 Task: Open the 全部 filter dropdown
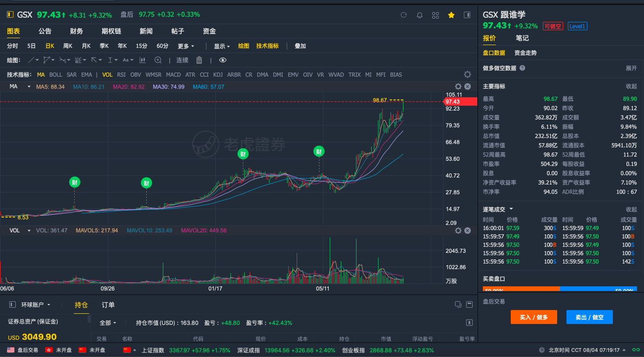pyautogui.click(x=108, y=323)
